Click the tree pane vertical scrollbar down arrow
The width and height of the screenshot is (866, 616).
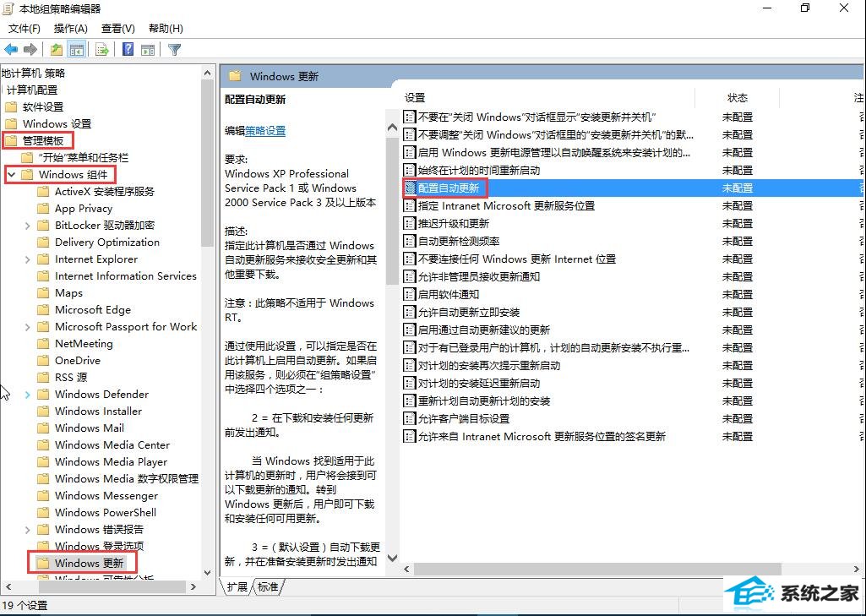[x=208, y=572]
